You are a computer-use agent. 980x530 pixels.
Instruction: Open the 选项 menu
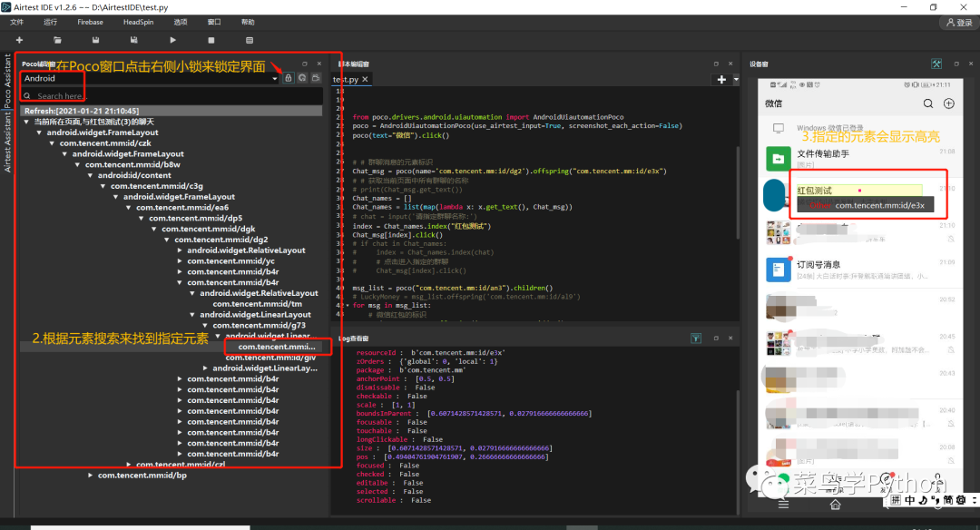(181, 22)
